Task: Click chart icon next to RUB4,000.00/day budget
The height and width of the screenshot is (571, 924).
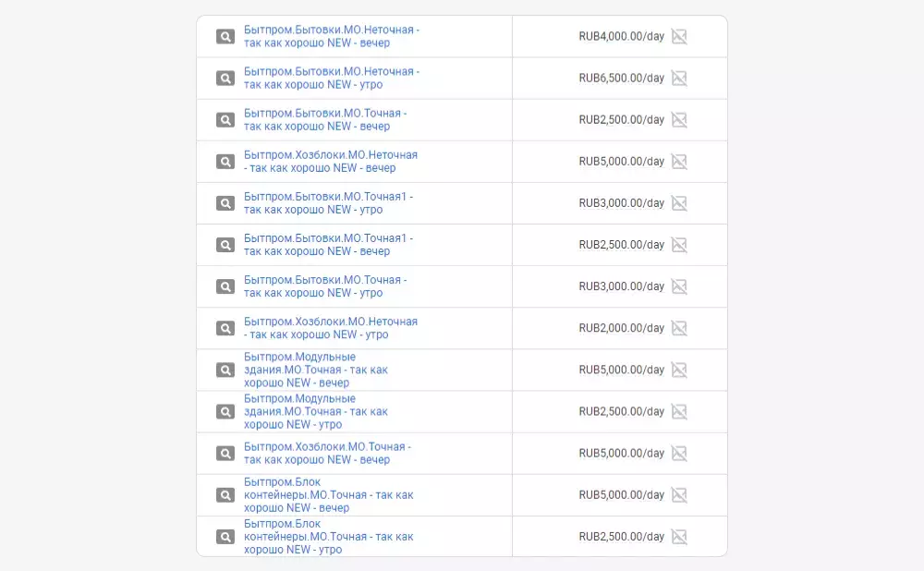Action: (x=679, y=37)
